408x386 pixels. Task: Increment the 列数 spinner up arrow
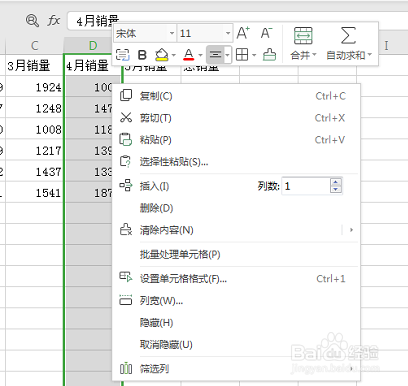click(x=336, y=182)
